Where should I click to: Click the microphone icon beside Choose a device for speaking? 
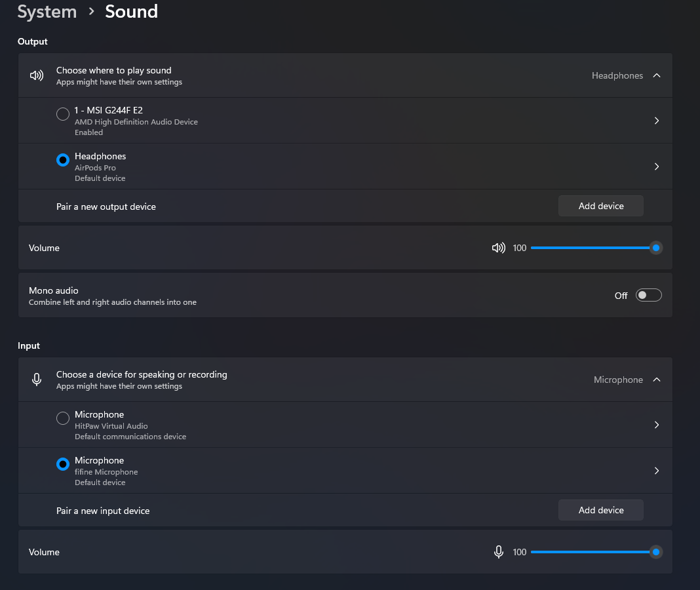pos(37,380)
